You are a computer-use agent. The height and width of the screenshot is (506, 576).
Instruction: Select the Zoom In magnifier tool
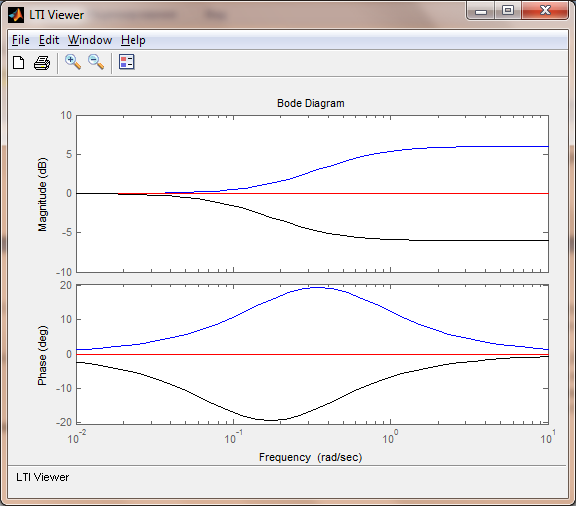73,62
